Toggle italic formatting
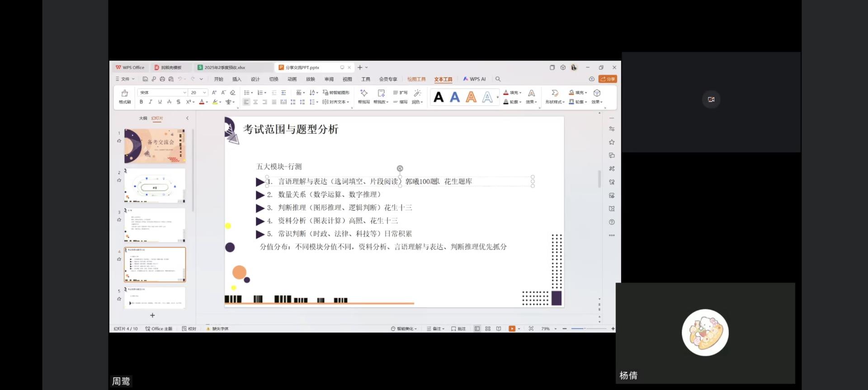Image resolution: width=868 pixels, height=390 pixels. (x=151, y=102)
